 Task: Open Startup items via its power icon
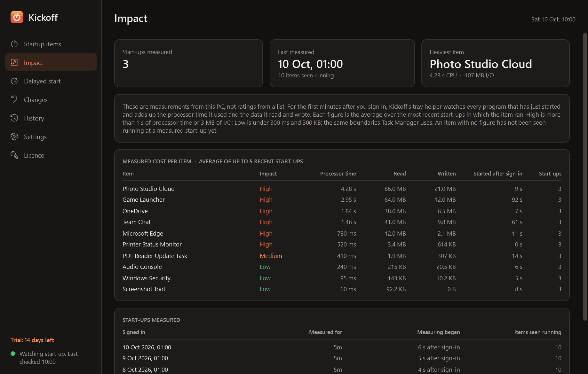pyautogui.click(x=14, y=44)
